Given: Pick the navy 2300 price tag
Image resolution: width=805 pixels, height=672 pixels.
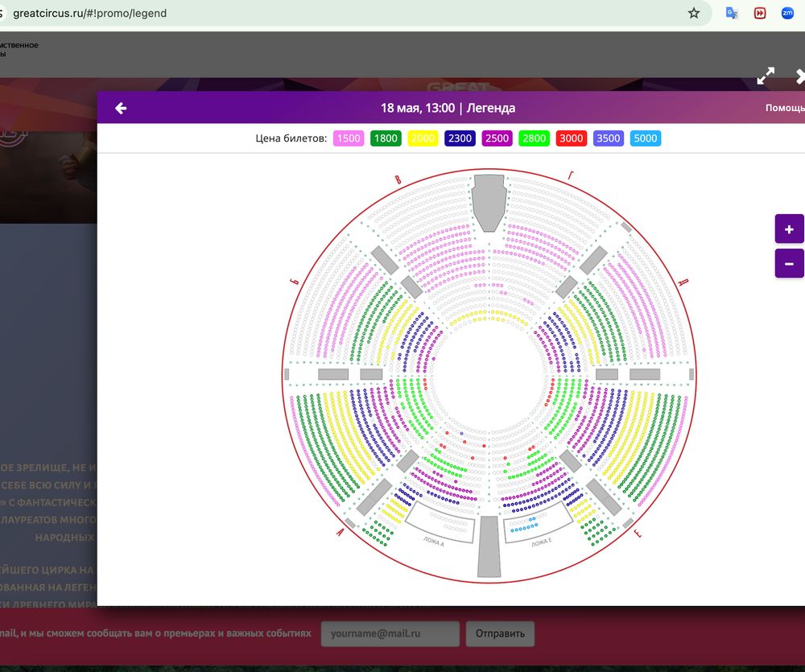Looking at the screenshot, I should [460, 138].
